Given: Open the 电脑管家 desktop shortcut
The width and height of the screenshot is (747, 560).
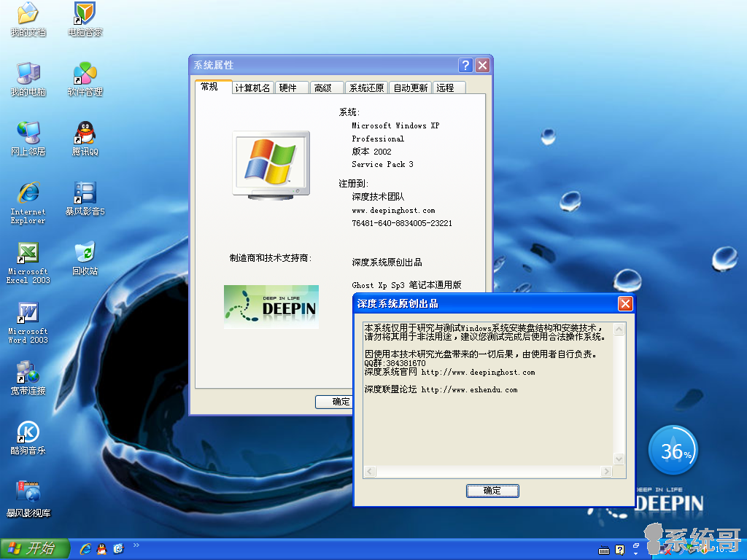Looking at the screenshot, I should click(x=85, y=19).
